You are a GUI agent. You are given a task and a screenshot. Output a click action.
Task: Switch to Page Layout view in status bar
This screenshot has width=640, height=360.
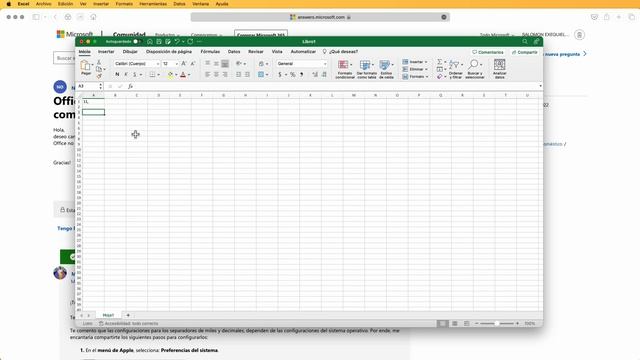(454, 323)
